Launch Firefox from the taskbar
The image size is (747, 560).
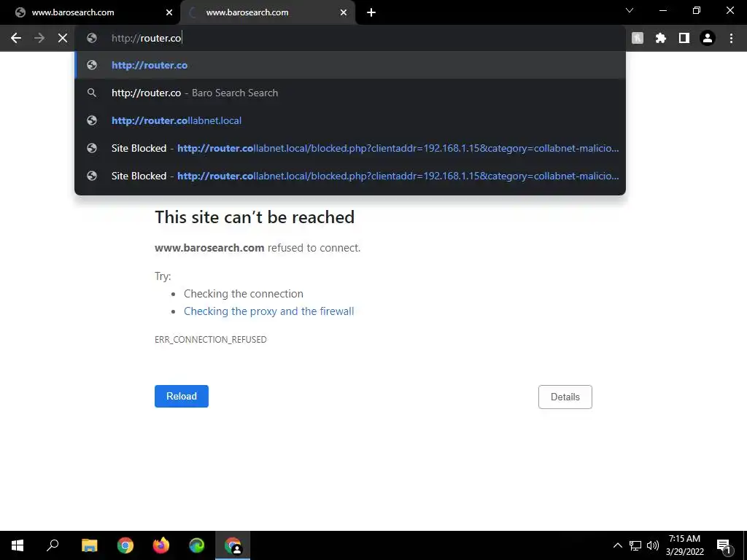pos(161,545)
